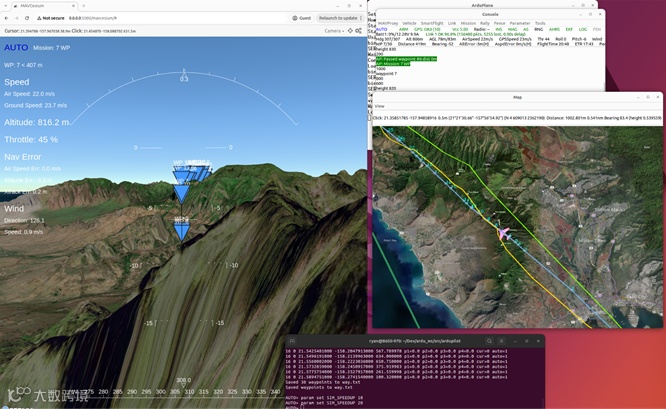
Task: Click the browser address bar URL
Action: [x=93, y=18]
